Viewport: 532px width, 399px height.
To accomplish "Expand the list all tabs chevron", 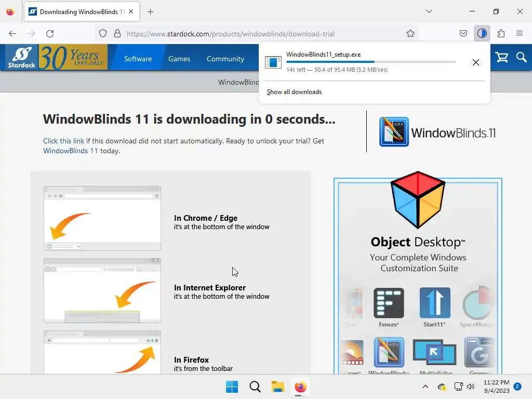I will pos(429,11).
